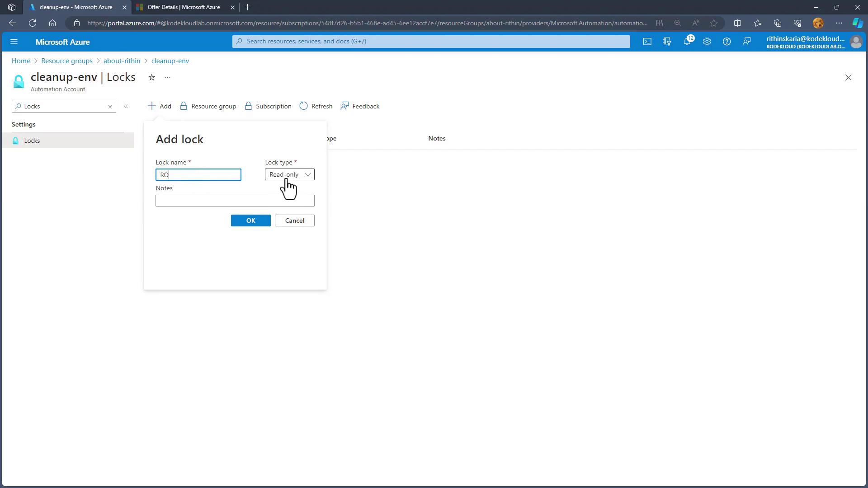This screenshot has height=488, width=868.
Task: Pin cleanup-env to favorites star
Action: (151, 78)
